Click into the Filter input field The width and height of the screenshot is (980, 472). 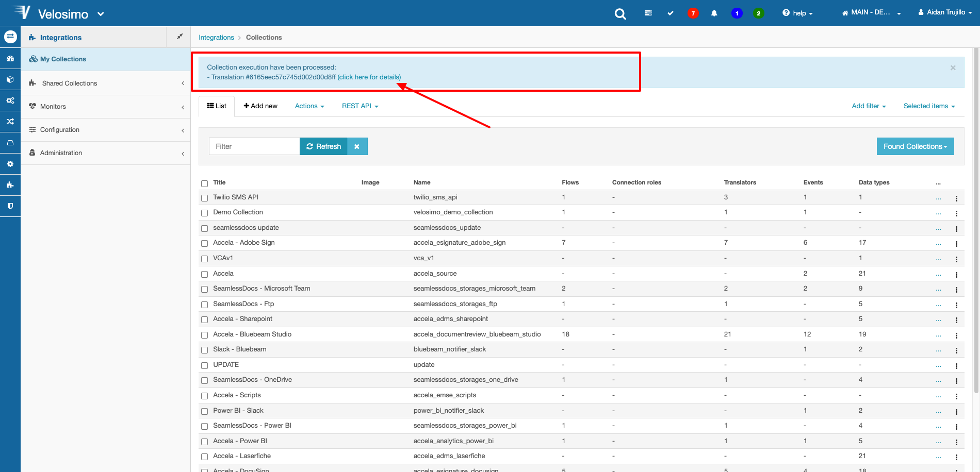[x=254, y=146]
